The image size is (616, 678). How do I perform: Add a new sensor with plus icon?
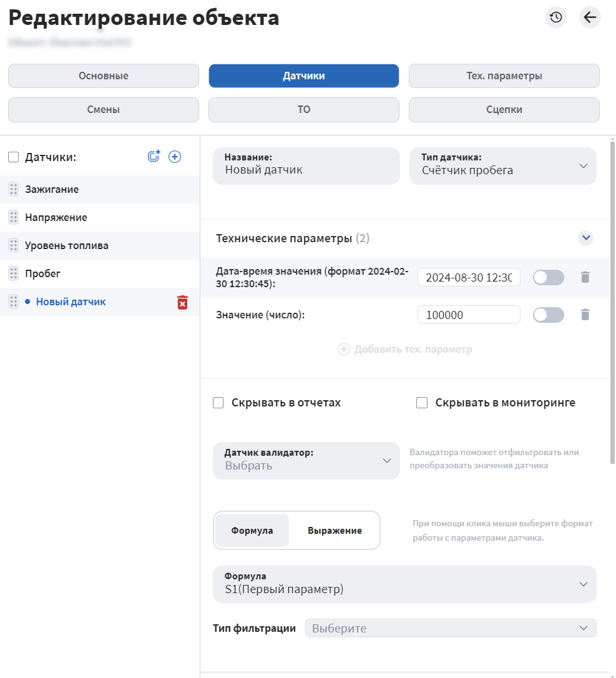click(175, 157)
